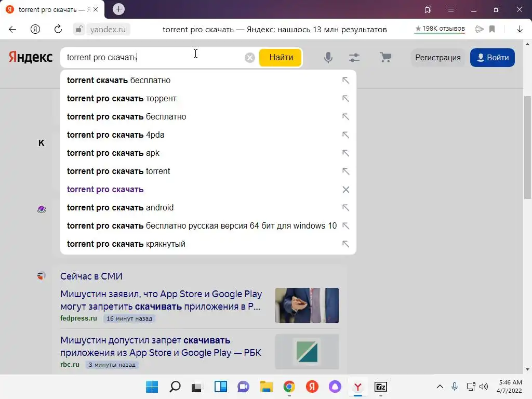The height and width of the screenshot is (399, 532).
Task: Open the volume control in system tray
Action: click(484, 387)
